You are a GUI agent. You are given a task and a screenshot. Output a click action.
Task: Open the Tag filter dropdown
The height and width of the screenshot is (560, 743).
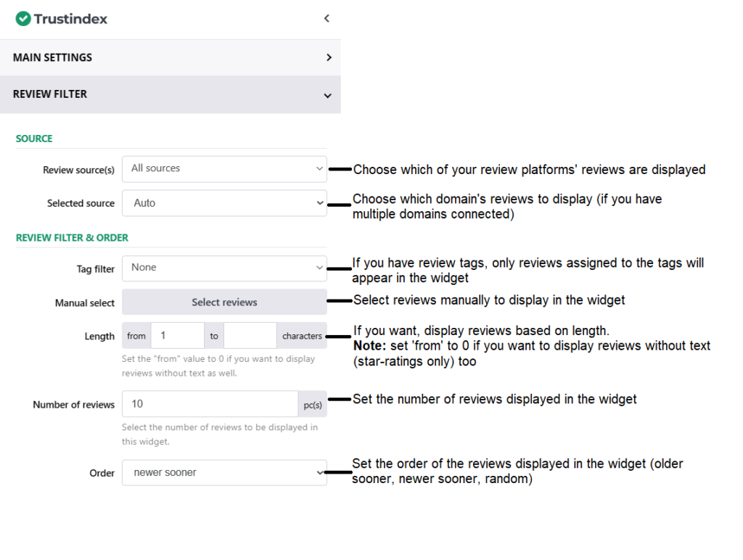pyautogui.click(x=224, y=268)
